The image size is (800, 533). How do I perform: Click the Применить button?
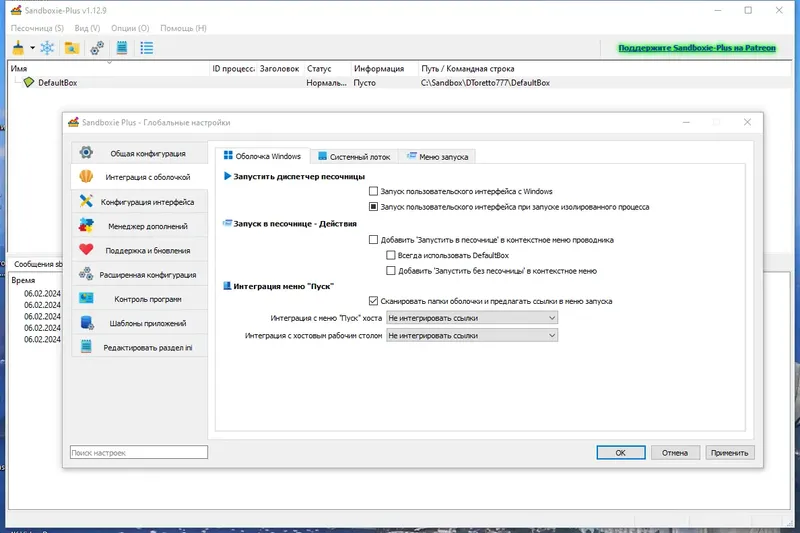click(730, 452)
